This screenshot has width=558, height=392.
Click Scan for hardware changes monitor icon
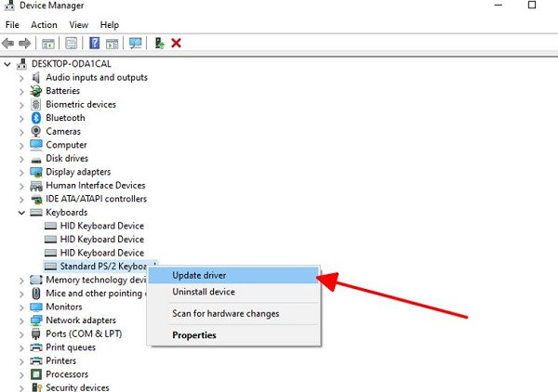(x=135, y=44)
